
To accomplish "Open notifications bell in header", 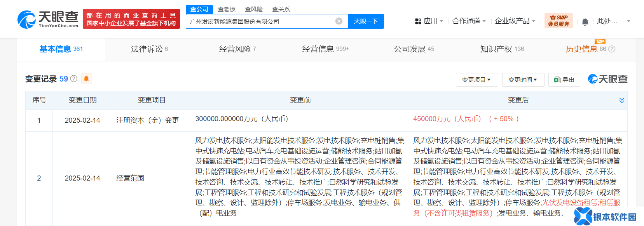I will [x=585, y=22].
